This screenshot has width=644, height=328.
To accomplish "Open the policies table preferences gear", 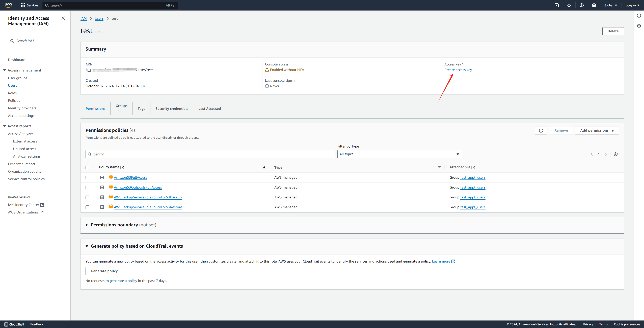I will point(615,154).
